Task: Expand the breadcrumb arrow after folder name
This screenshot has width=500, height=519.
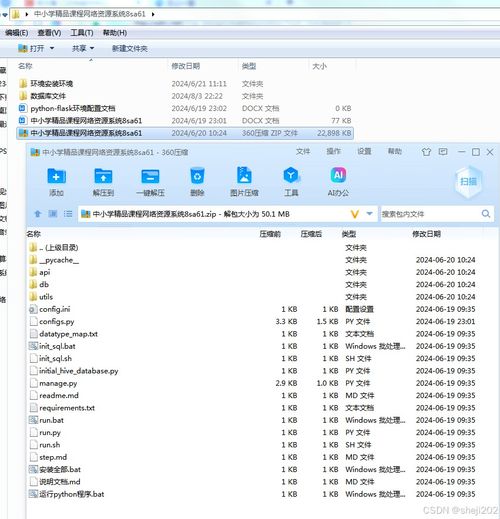Action: pyautogui.click(x=153, y=14)
